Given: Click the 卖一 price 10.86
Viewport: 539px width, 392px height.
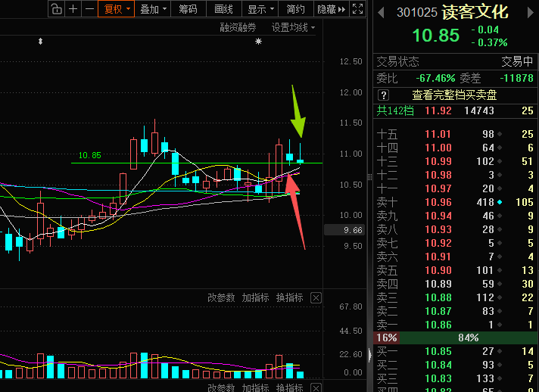Looking at the screenshot, I should point(438,325).
